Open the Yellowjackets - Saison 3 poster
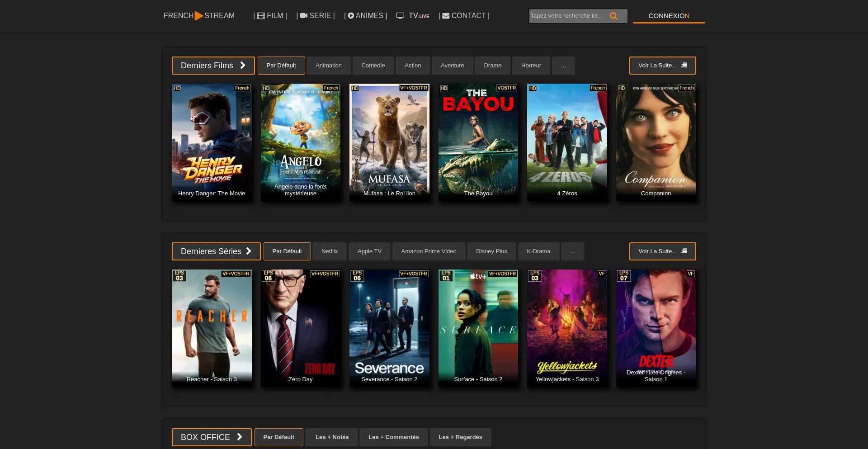This screenshot has width=868, height=449. pos(567,328)
